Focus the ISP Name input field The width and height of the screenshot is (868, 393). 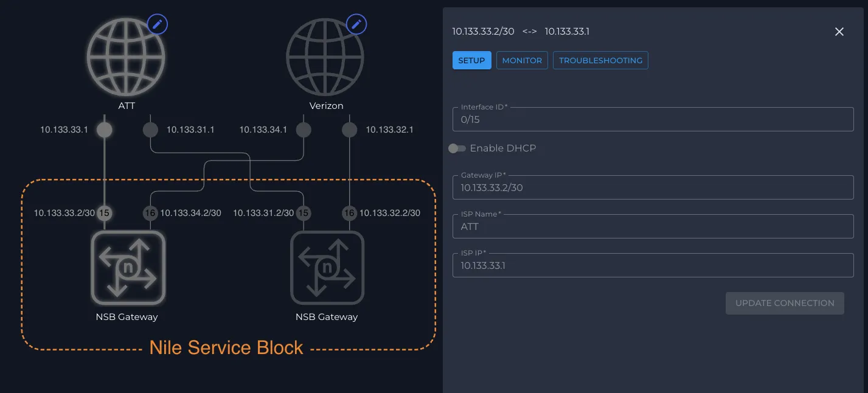[x=653, y=226]
